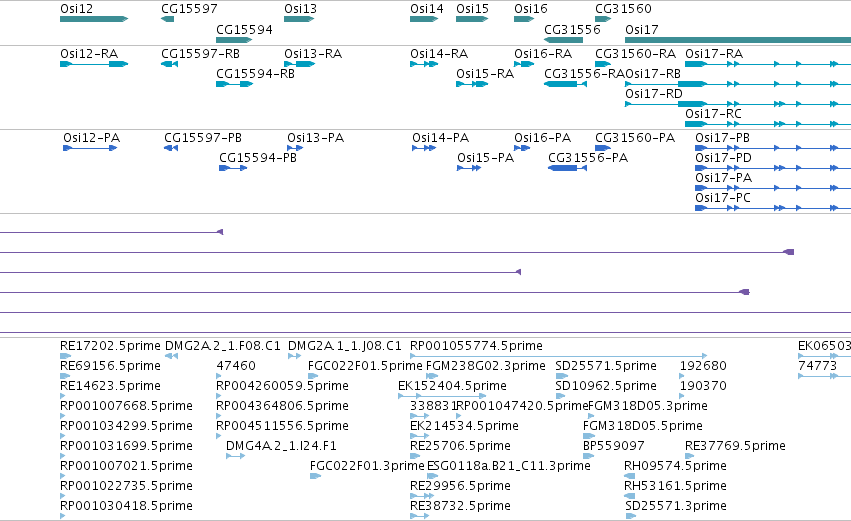Click transcript Osi17-RD label

(653, 94)
